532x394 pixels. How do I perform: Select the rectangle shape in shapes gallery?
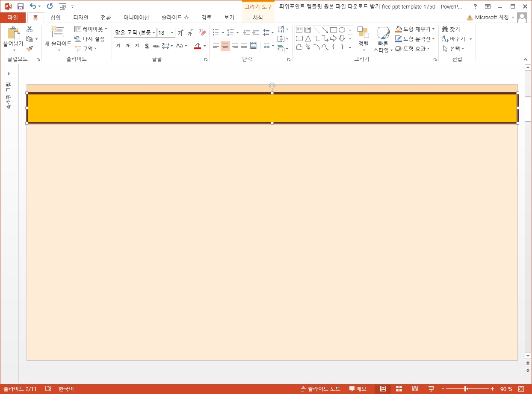[334, 30]
